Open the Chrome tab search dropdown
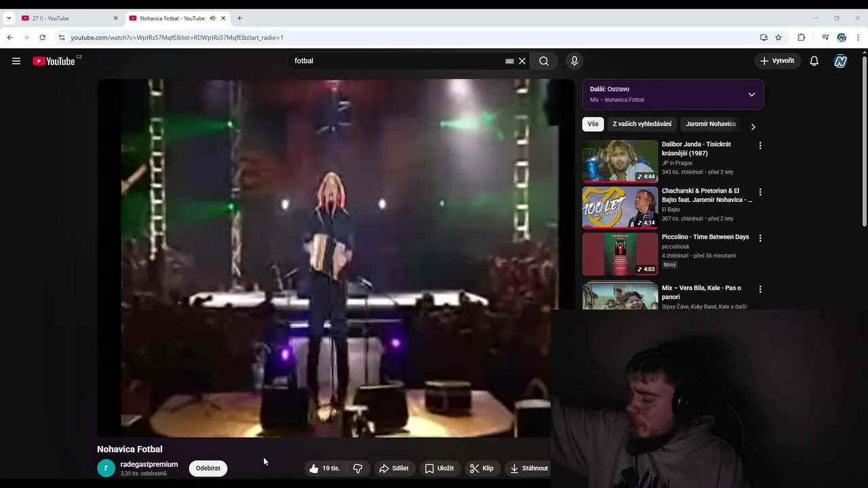Image resolution: width=868 pixels, height=488 pixels. pos(9,18)
